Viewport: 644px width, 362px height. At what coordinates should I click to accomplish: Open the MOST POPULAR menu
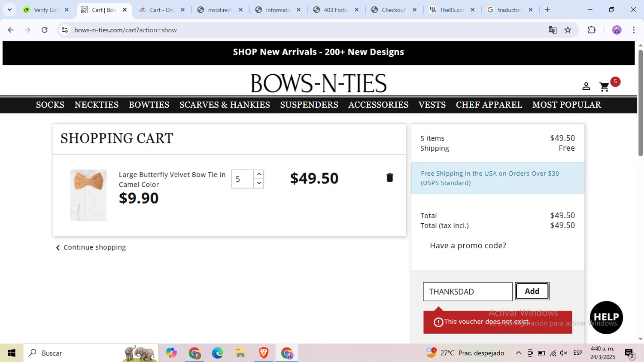(567, 105)
